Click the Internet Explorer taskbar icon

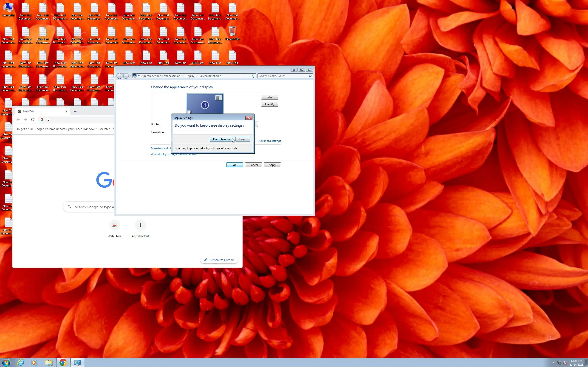(21, 362)
